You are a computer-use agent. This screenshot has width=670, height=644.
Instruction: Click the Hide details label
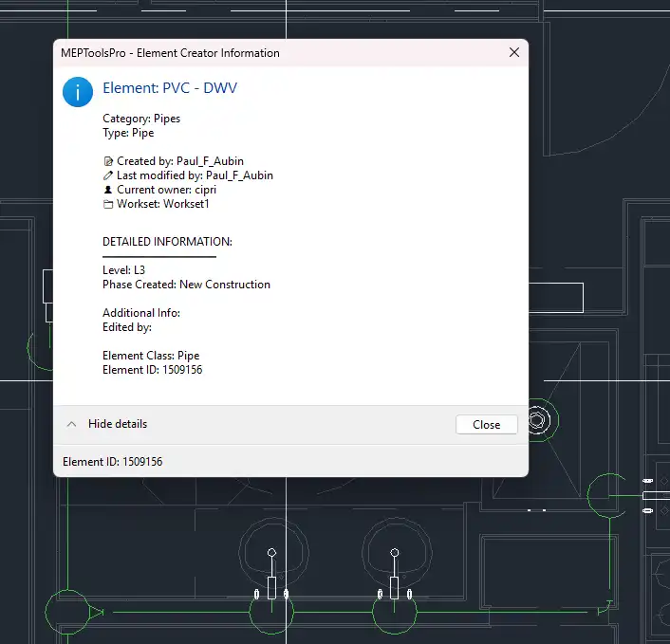click(x=118, y=424)
